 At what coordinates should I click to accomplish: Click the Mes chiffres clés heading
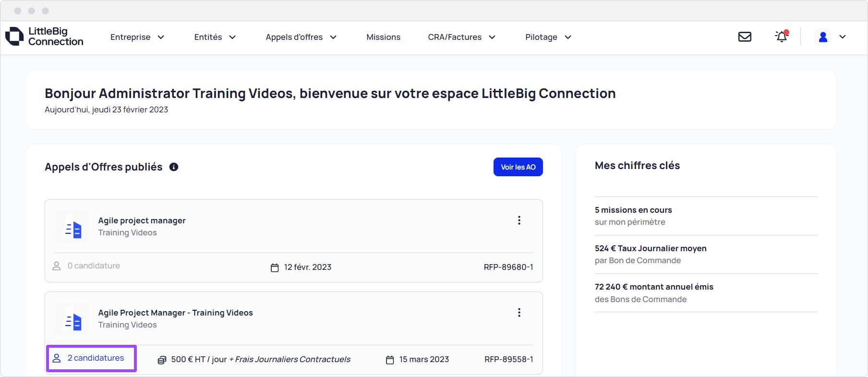click(x=637, y=165)
